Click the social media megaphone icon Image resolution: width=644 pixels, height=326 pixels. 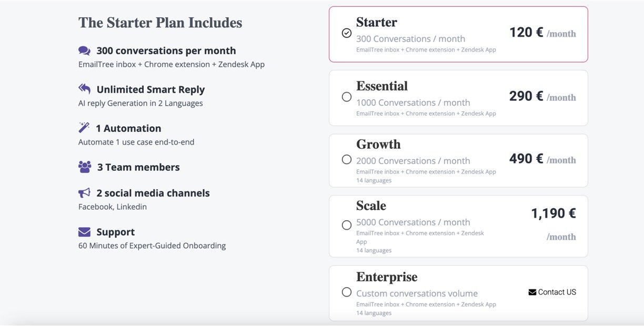click(x=84, y=193)
